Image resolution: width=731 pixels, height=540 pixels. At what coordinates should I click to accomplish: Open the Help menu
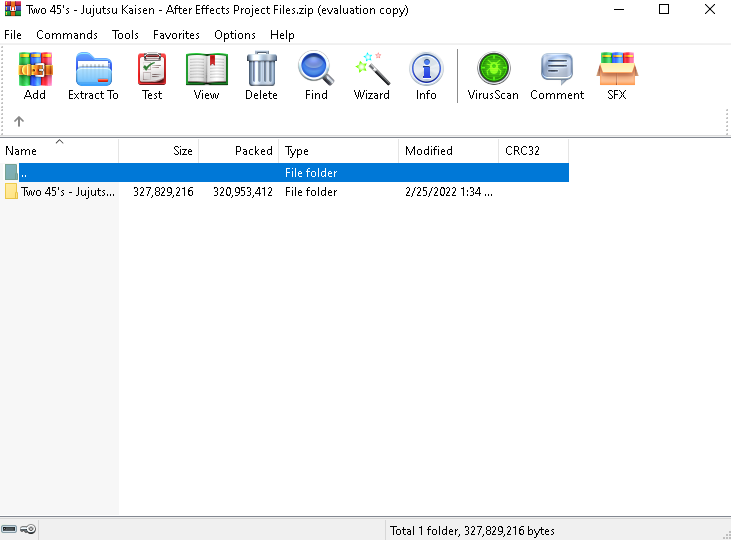282,35
